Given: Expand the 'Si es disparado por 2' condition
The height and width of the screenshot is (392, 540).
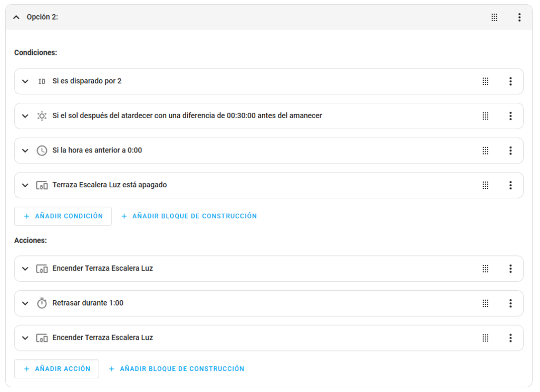Looking at the screenshot, I should (x=25, y=81).
